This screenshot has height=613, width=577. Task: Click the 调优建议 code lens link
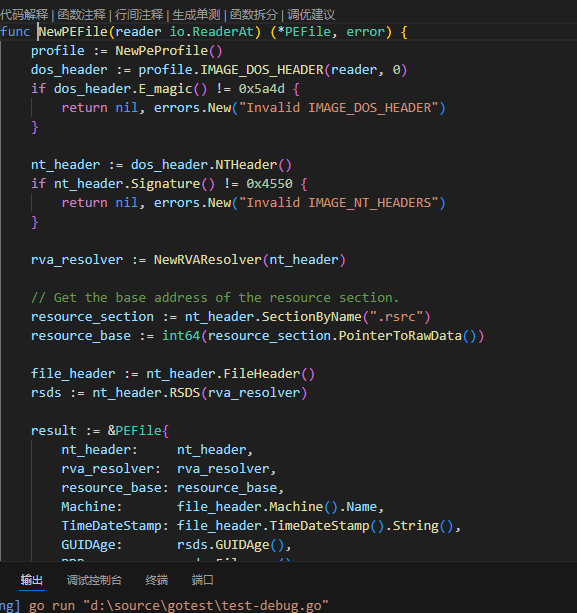pos(311,15)
